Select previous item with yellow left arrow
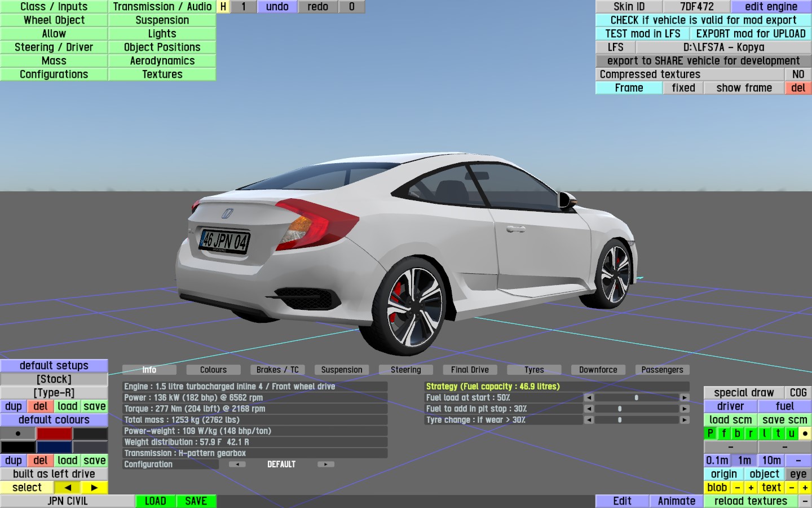Image resolution: width=812 pixels, height=508 pixels. (68, 488)
